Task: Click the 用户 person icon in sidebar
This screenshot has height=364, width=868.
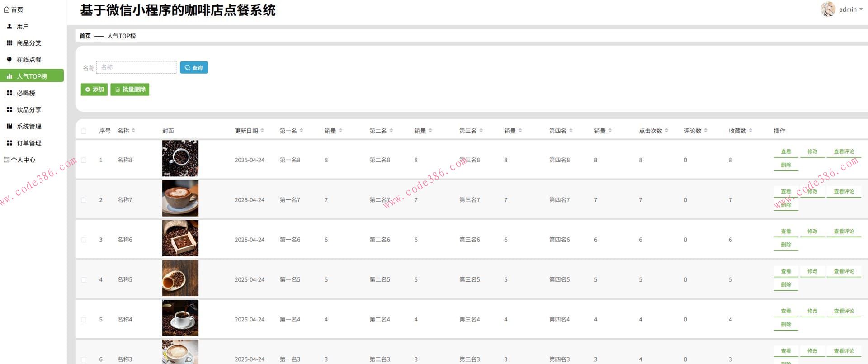Action: pyautogui.click(x=9, y=26)
